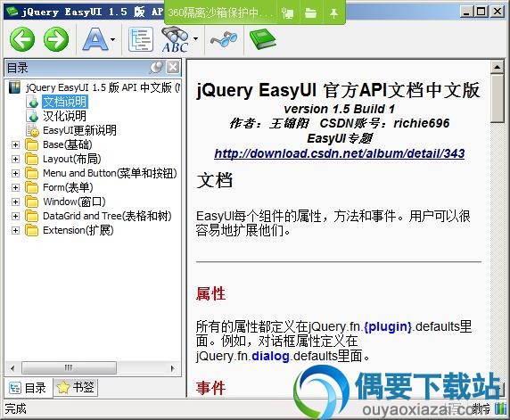Click the 360 sandbox monitor icon
510x420 pixels.
point(287,13)
